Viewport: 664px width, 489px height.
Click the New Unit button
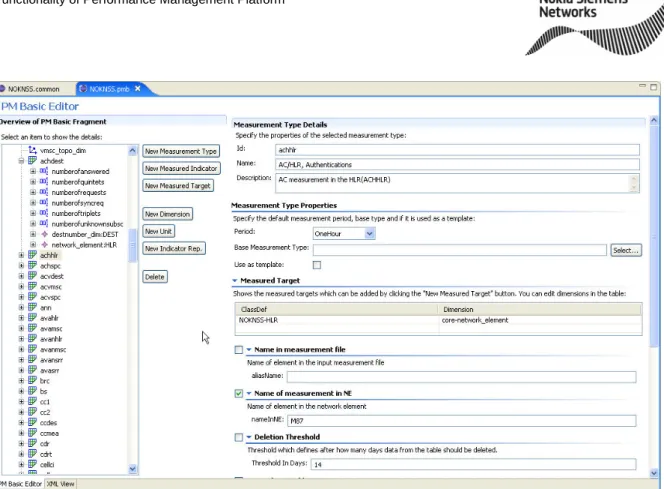[x=158, y=231]
